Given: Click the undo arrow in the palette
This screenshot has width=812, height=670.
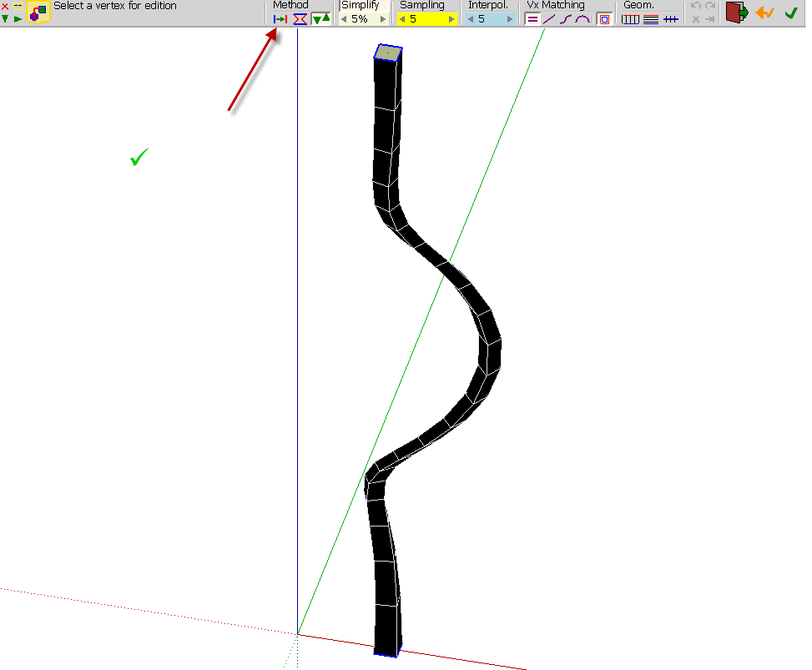Looking at the screenshot, I should 696,6.
